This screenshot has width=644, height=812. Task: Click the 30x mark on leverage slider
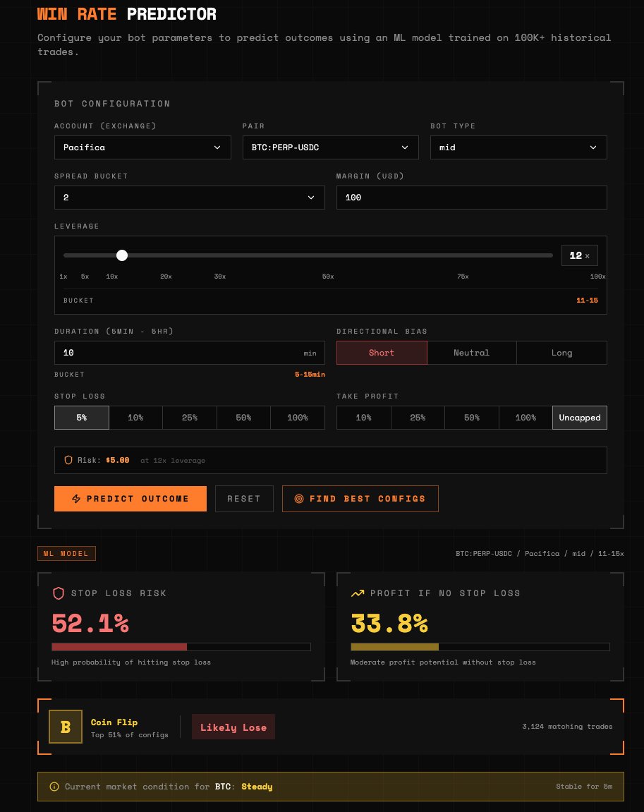220,277
